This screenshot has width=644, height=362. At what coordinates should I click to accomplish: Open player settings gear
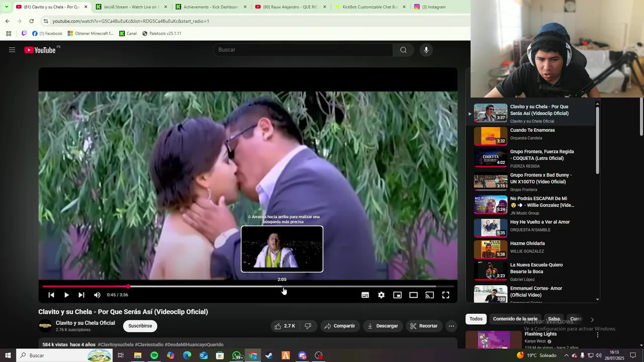tap(381, 295)
